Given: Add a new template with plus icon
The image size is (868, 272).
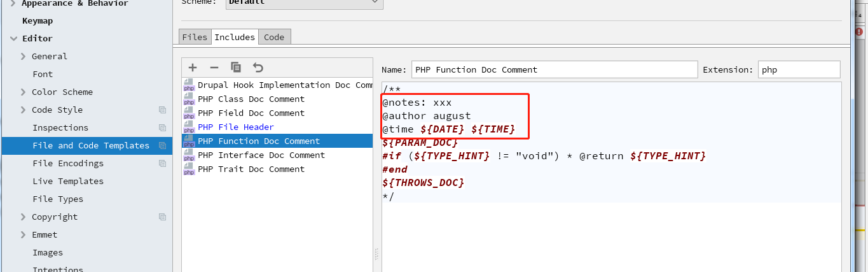Looking at the screenshot, I should tap(193, 67).
